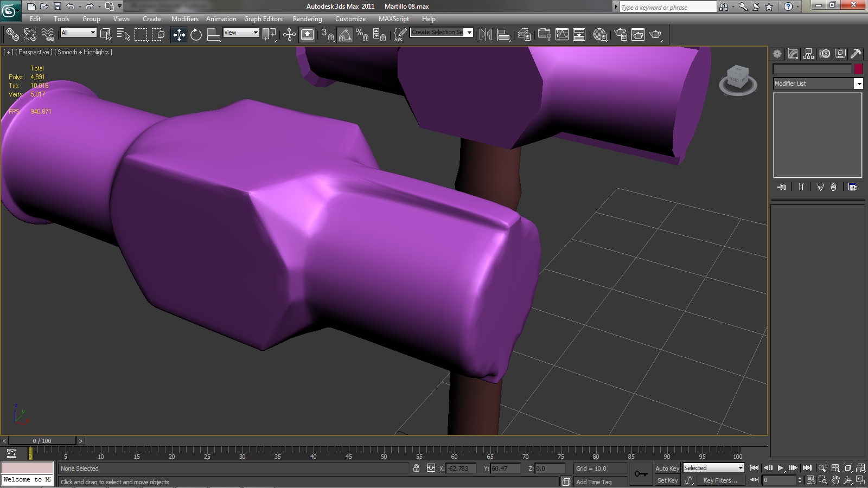Click the Graphite Modeling Tools ribbon toggle icon

tap(544, 35)
